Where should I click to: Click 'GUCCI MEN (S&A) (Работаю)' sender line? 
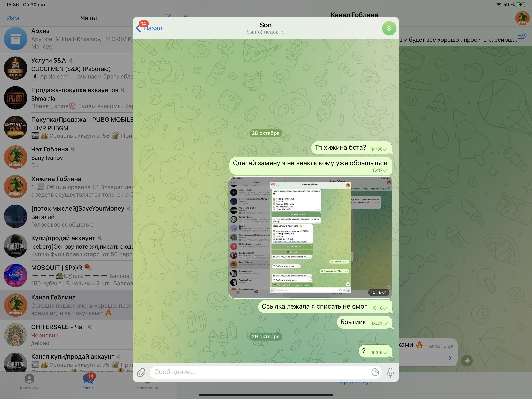(x=71, y=69)
